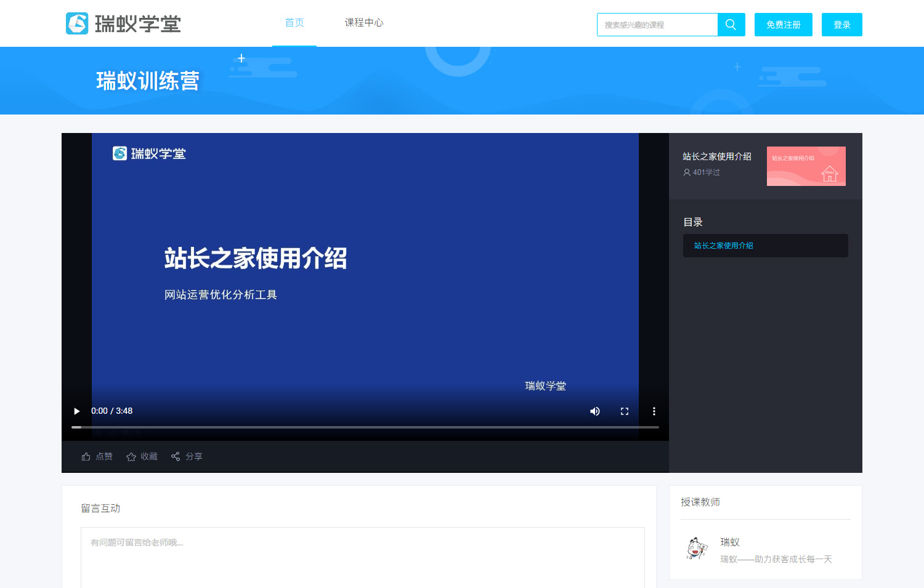The width and height of the screenshot is (924, 588).
Task: Share the course via 分享
Action: (187, 456)
